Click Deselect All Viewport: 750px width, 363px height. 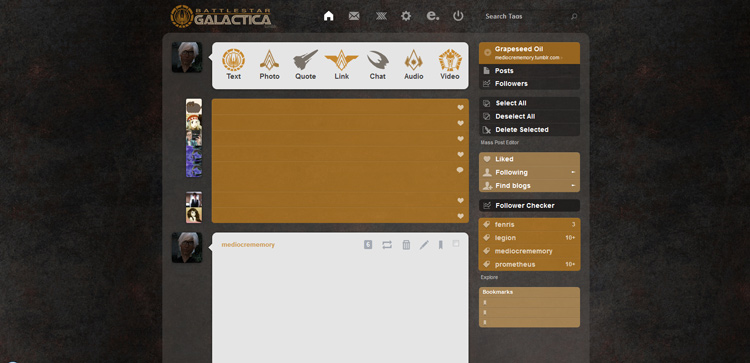(x=529, y=117)
